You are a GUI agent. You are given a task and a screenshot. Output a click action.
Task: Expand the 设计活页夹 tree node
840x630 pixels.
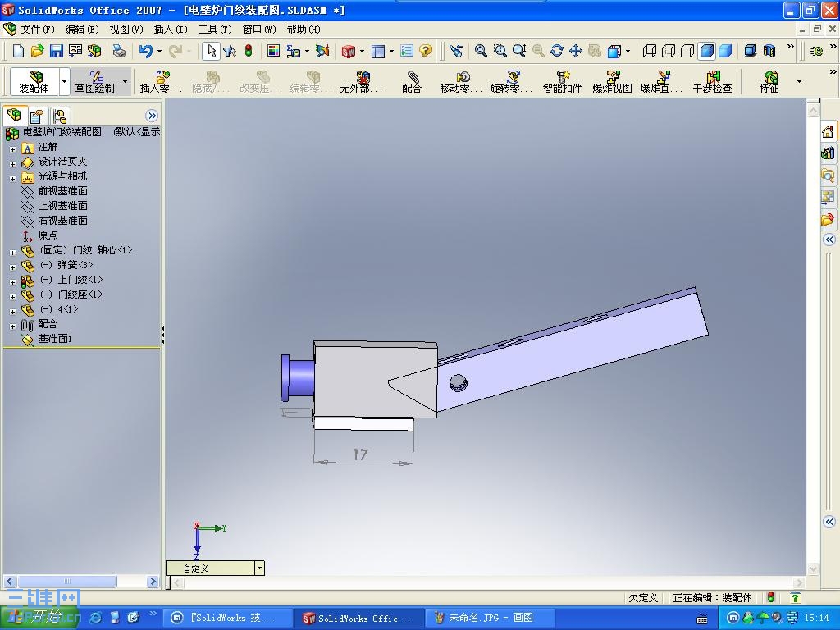(x=13, y=164)
